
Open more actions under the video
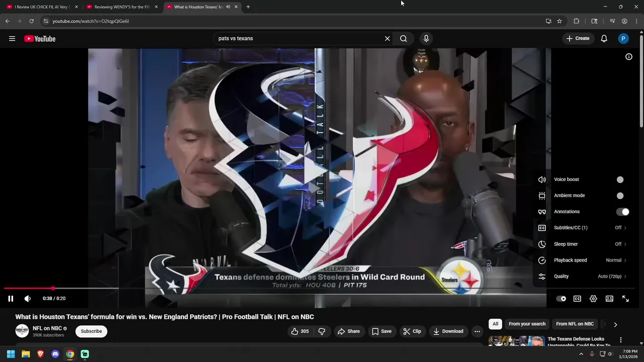click(477, 331)
